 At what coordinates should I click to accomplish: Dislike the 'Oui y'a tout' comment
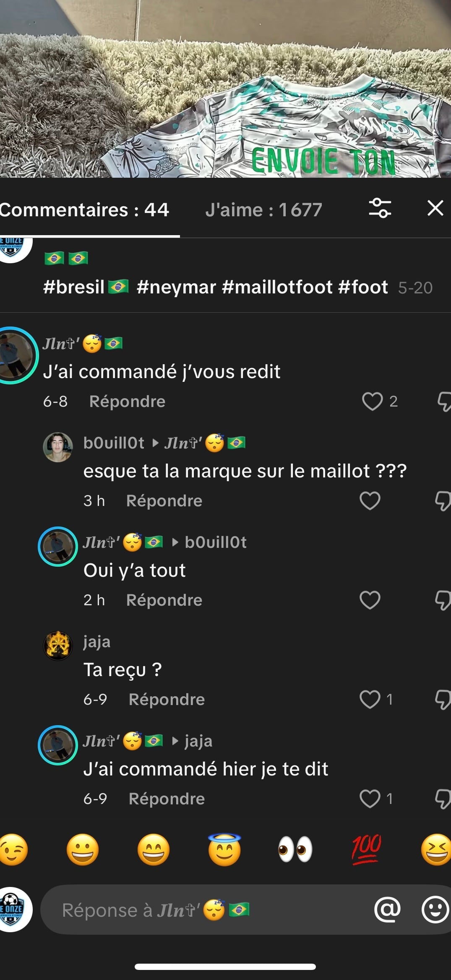pyautogui.click(x=443, y=600)
